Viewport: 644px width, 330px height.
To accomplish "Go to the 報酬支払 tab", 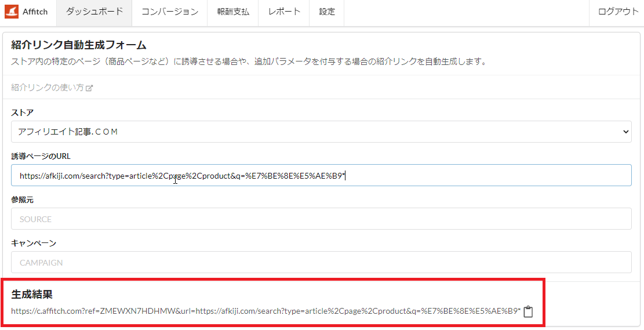I will click(232, 12).
